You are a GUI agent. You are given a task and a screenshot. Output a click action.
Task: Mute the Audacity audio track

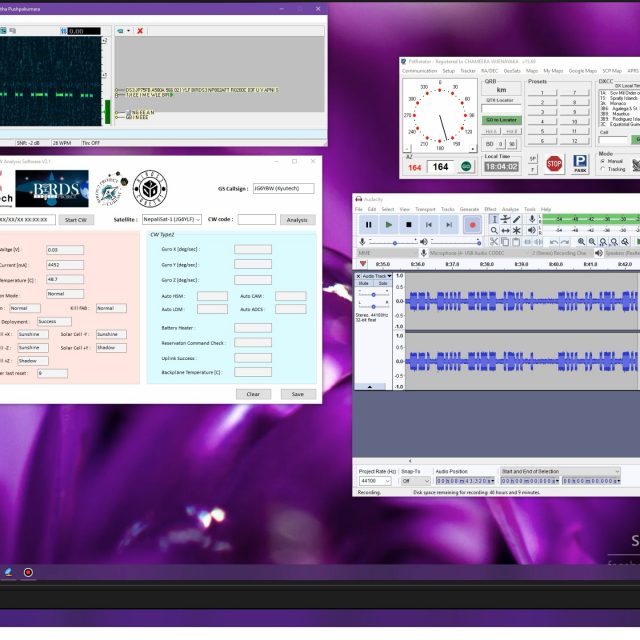point(363,283)
